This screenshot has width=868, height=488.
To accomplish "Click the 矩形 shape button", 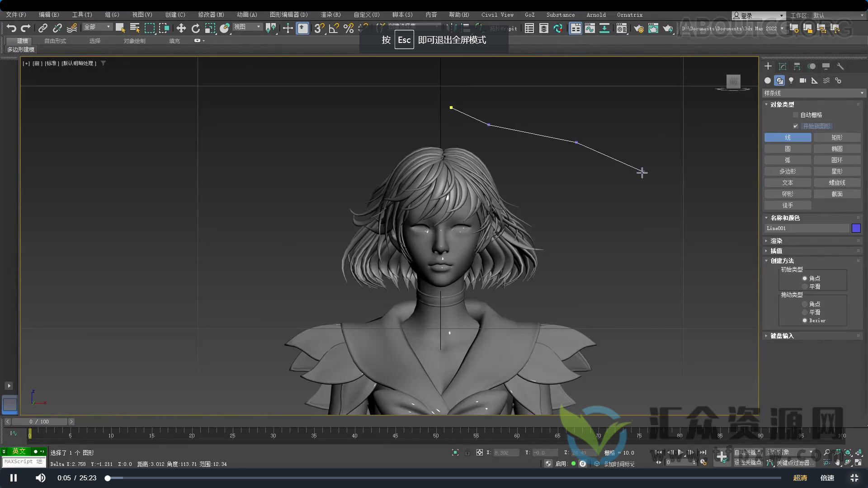I will pyautogui.click(x=837, y=137).
